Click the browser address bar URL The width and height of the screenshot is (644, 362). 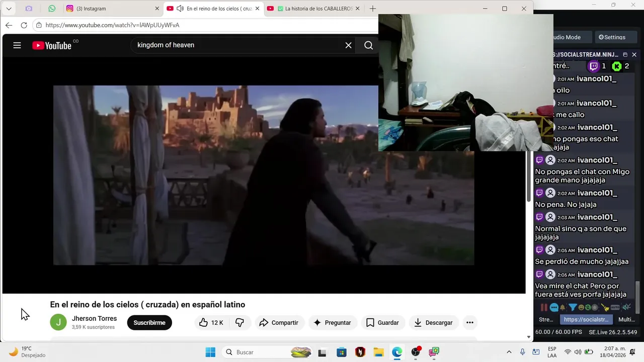tap(112, 25)
